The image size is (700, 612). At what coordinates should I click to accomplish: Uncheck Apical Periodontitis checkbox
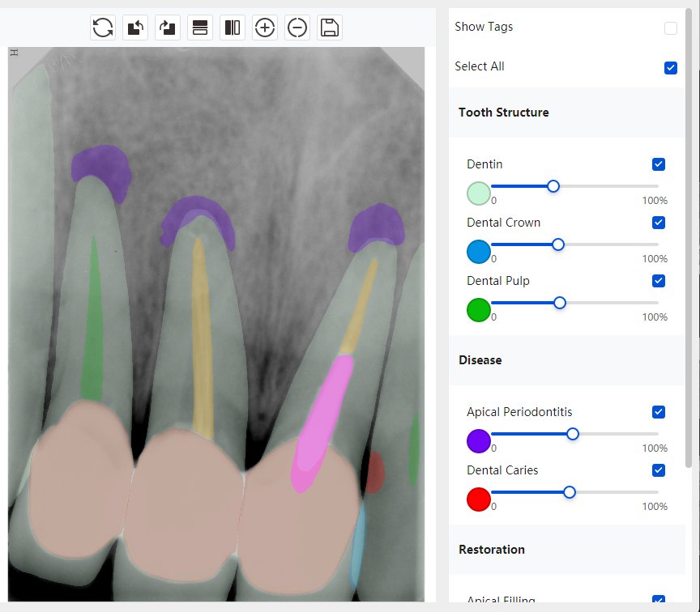[x=658, y=412]
